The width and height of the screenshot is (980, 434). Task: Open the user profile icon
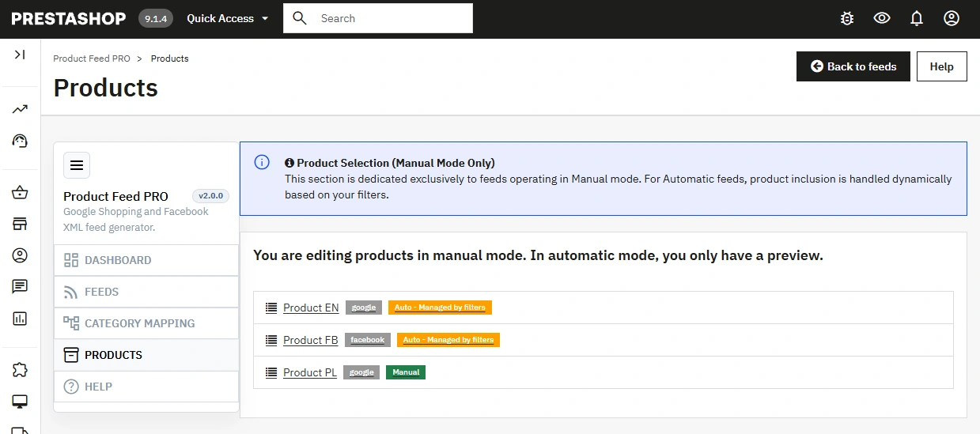point(952,18)
